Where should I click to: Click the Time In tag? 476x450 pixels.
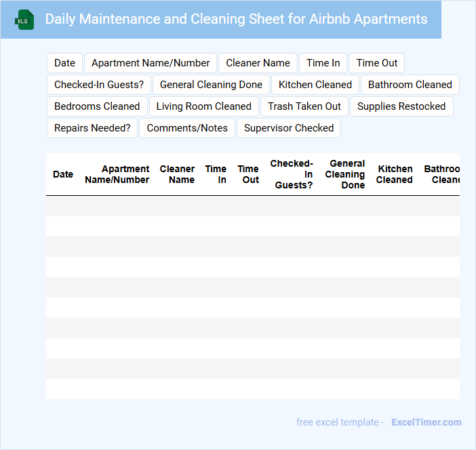click(323, 63)
